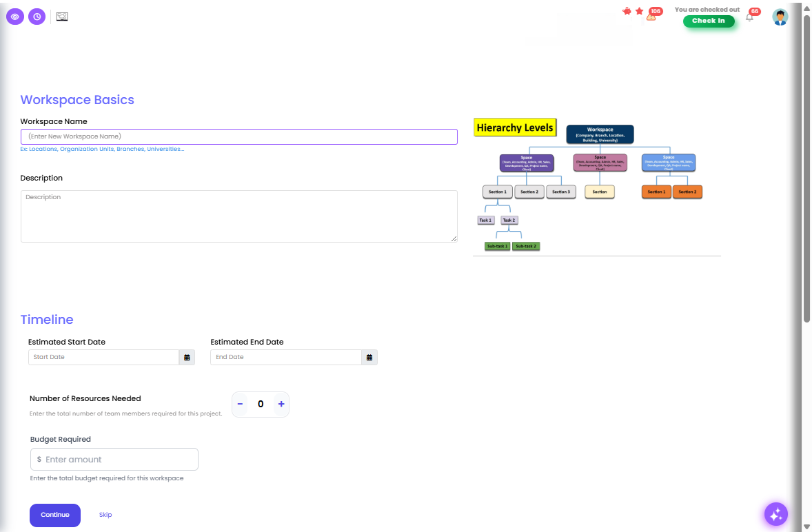This screenshot has height=532, width=812.
Task: Decrease number of resources with minus button
Action: (x=240, y=404)
